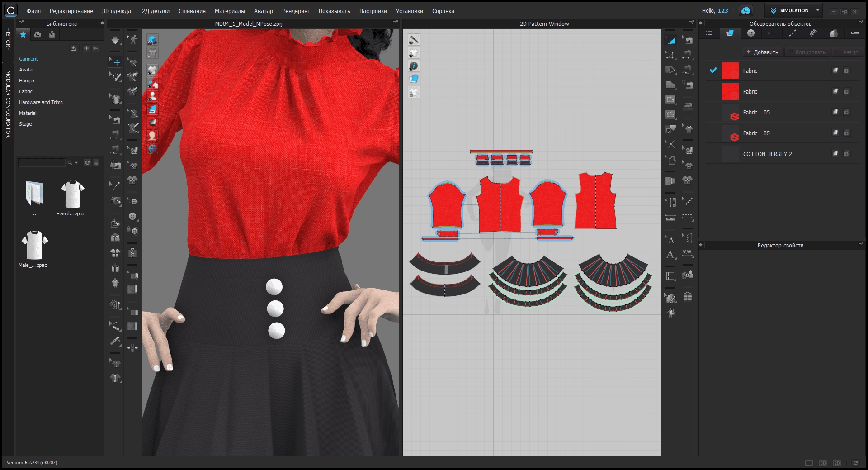Select the Edit Pattern tool in 2D toolbar
Viewport: 868px width, 470px height.
(670, 55)
